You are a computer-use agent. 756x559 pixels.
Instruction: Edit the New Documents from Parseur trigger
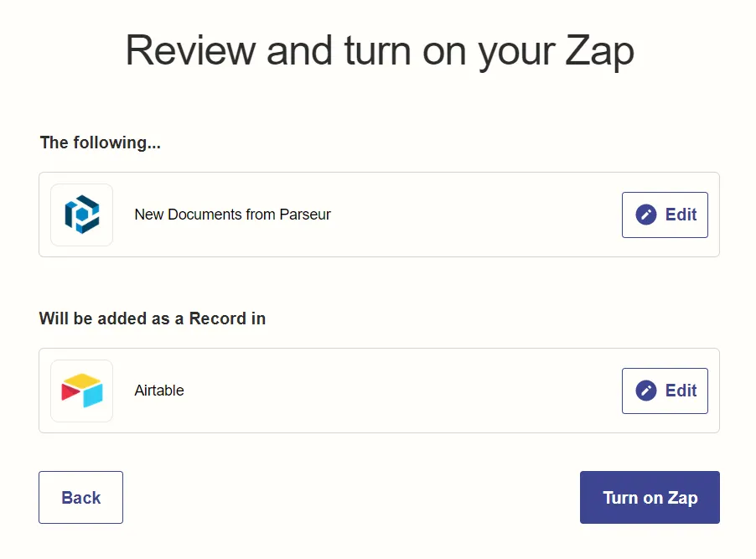coord(665,215)
